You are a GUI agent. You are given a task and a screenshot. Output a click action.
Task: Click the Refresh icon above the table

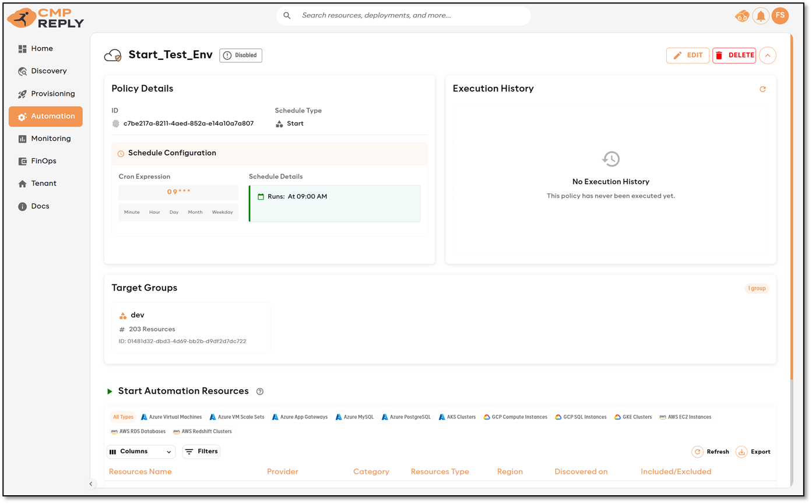697,452
